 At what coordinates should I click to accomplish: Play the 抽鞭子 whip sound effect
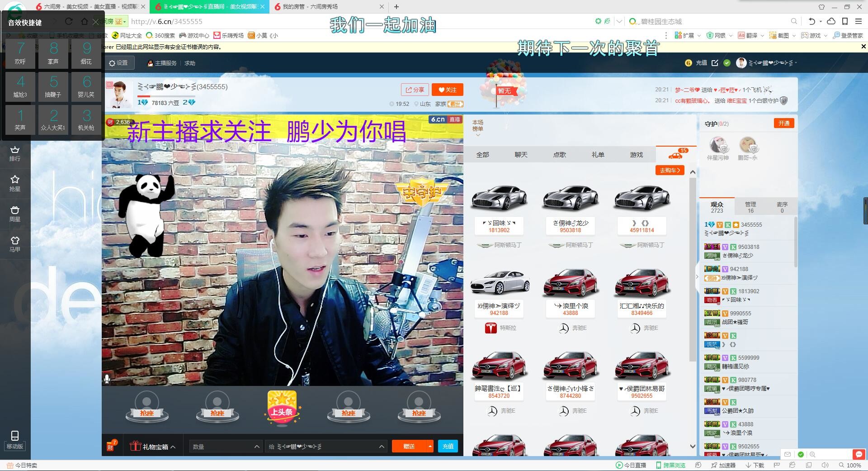click(53, 87)
